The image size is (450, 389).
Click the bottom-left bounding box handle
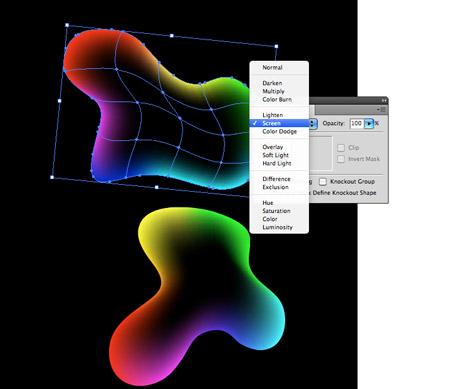click(x=52, y=177)
